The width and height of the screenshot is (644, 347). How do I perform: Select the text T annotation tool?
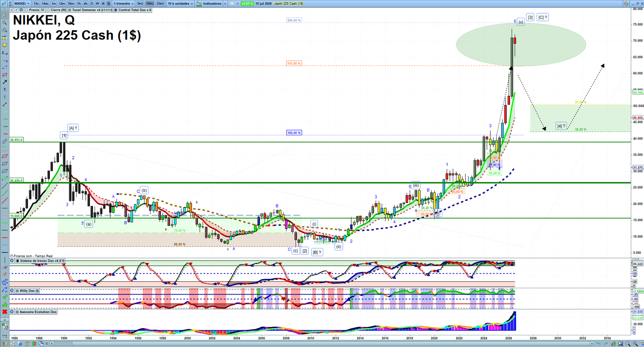(4, 89)
